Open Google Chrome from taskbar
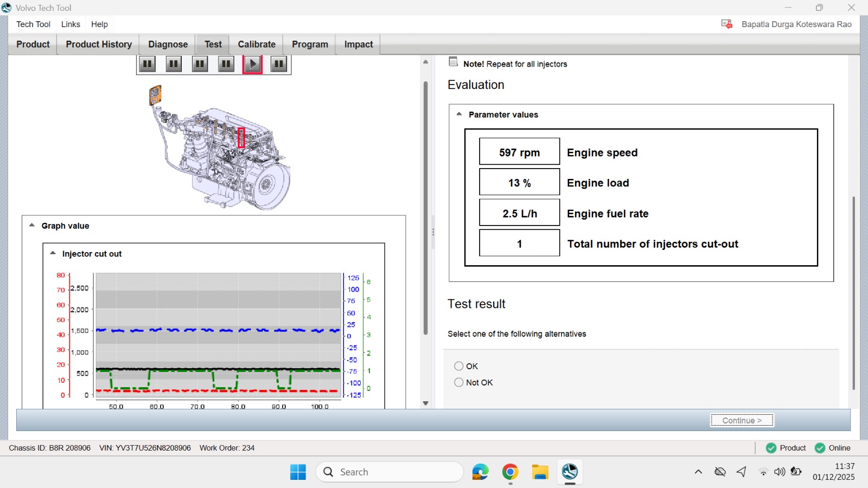This screenshot has height=488, width=868. point(510,472)
